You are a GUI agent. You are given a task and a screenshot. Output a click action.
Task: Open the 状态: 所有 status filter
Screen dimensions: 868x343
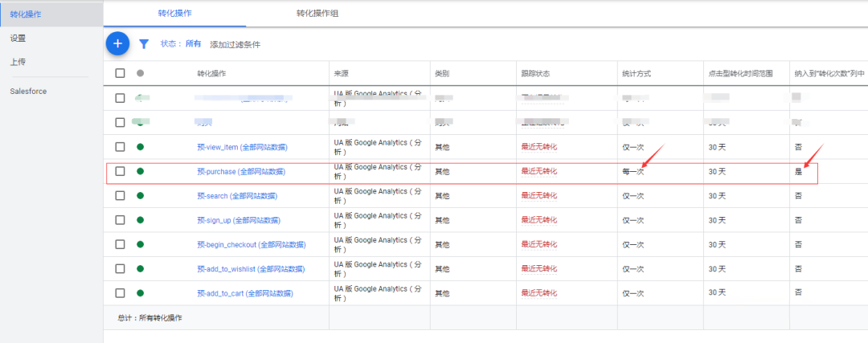tap(181, 44)
